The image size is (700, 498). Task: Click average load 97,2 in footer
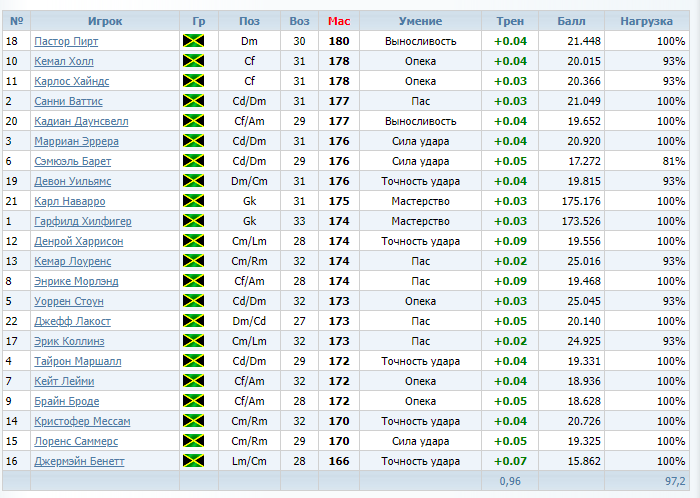[x=675, y=481]
